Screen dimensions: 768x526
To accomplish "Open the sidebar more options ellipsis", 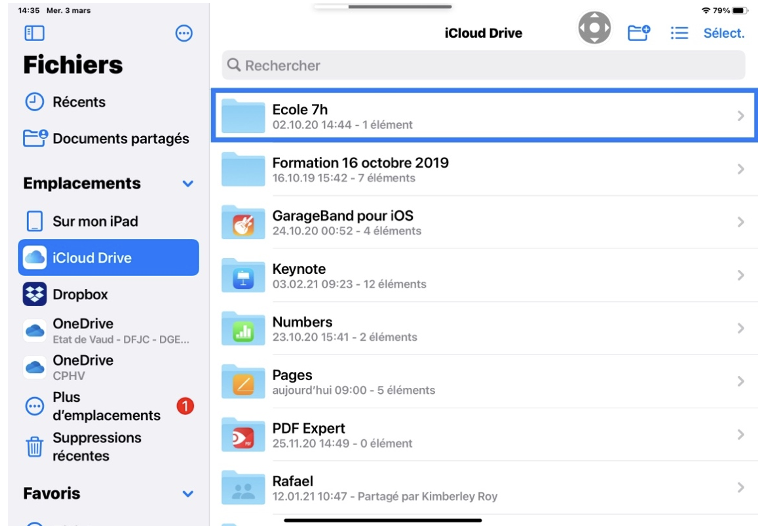I will 184,33.
